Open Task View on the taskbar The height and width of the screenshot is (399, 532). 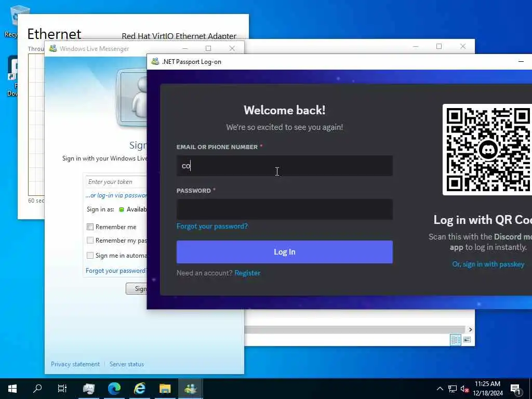pyautogui.click(x=62, y=389)
